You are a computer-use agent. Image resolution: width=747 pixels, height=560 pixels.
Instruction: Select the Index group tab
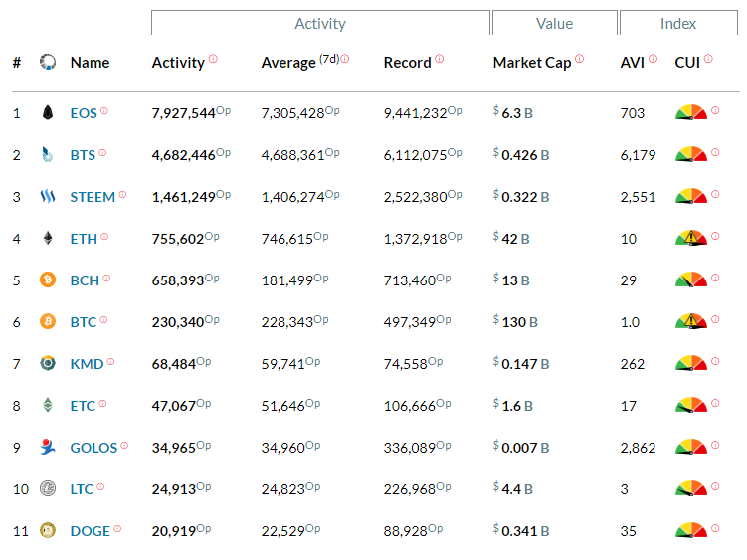point(678,23)
